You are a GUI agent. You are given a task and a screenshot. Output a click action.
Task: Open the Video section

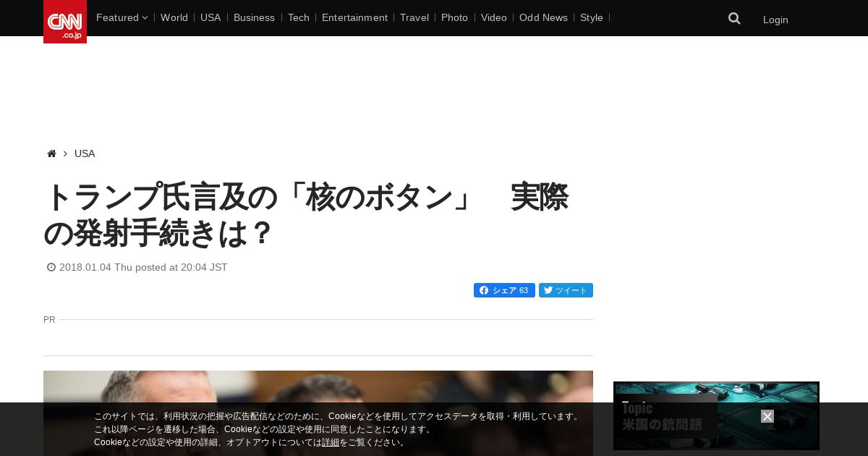tap(494, 17)
